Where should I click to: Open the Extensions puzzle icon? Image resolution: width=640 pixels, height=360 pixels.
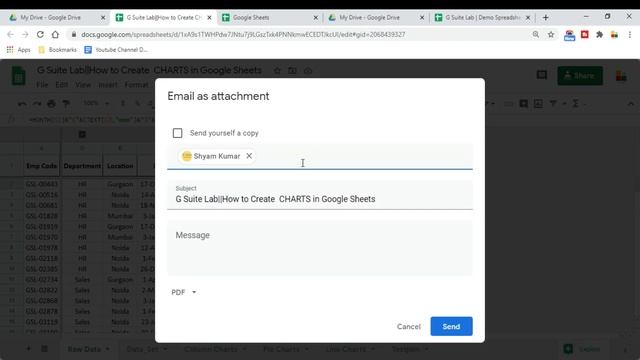(x=600, y=35)
